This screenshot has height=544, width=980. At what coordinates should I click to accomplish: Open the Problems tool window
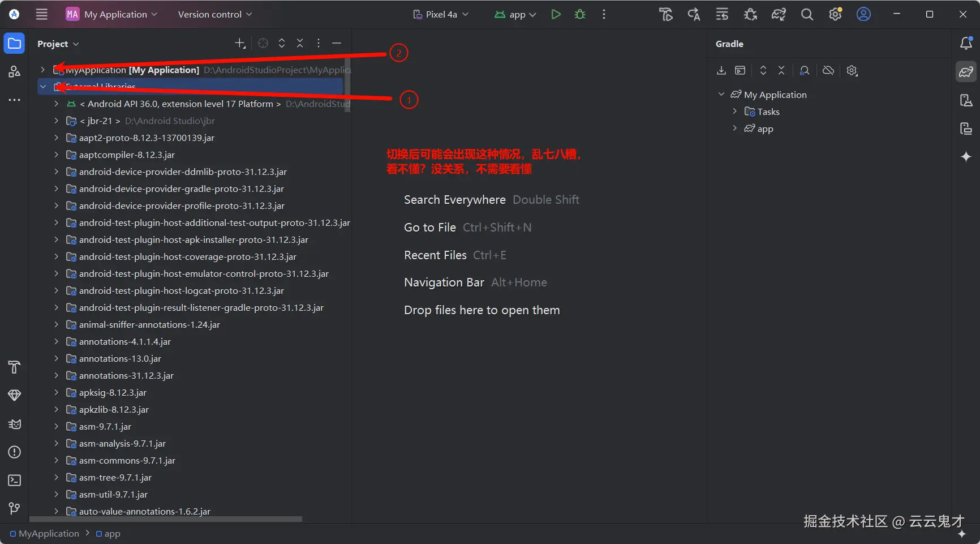point(15,452)
